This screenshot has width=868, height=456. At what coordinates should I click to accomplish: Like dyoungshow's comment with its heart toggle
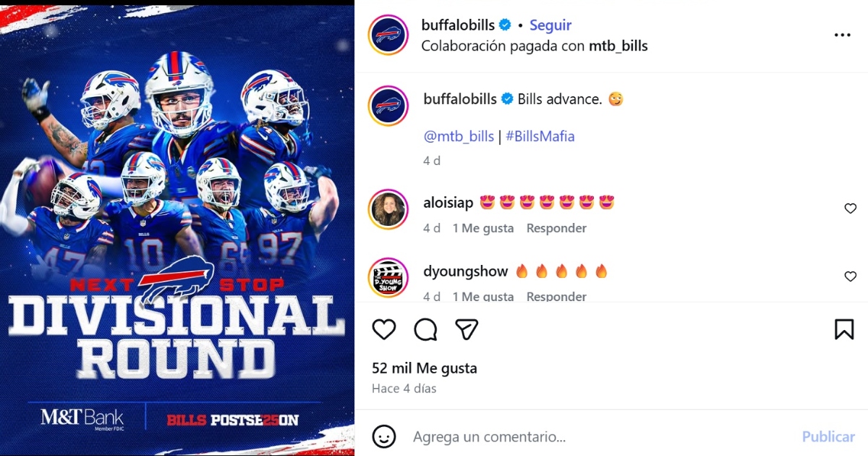point(850,276)
